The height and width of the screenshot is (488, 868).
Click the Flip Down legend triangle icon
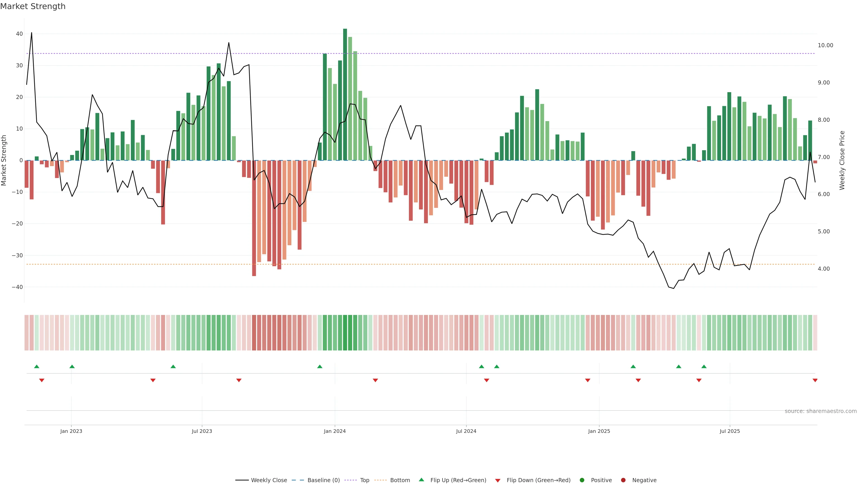(498, 481)
